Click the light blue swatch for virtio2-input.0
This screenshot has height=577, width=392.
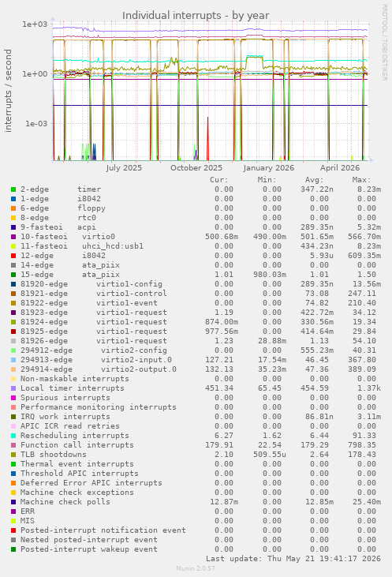13,360
